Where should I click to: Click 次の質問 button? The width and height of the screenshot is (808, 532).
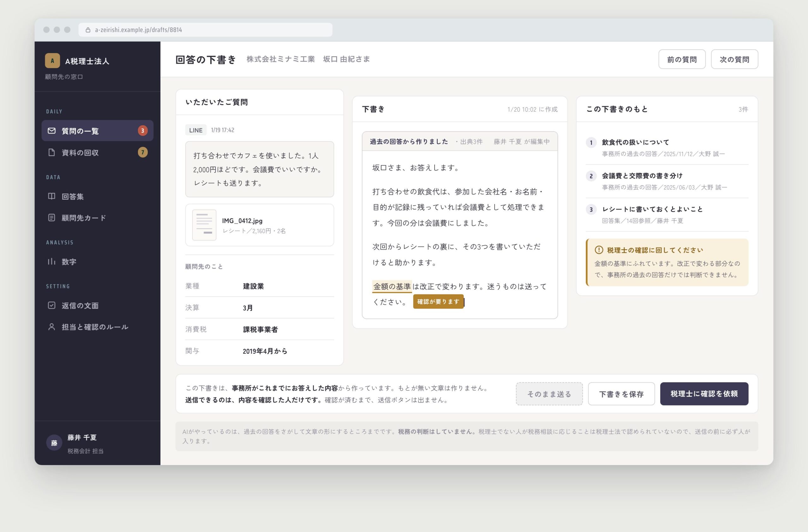point(734,59)
